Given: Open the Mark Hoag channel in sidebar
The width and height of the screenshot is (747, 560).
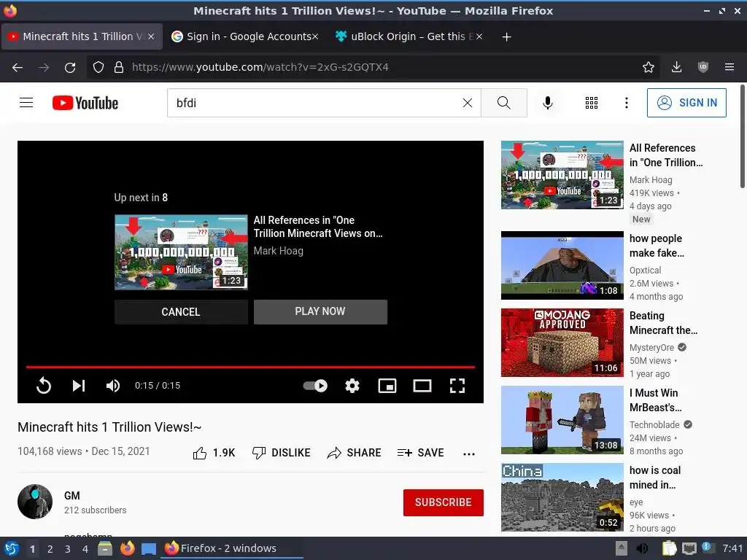Looking at the screenshot, I should 651,180.
